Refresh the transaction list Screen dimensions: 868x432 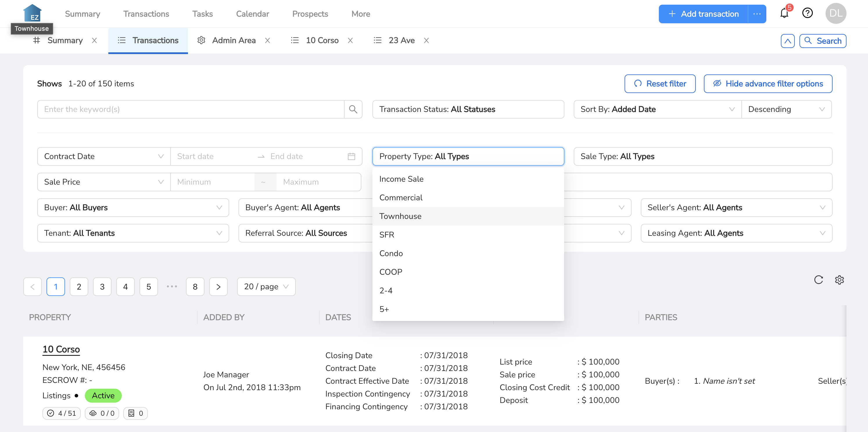(818, 280)
